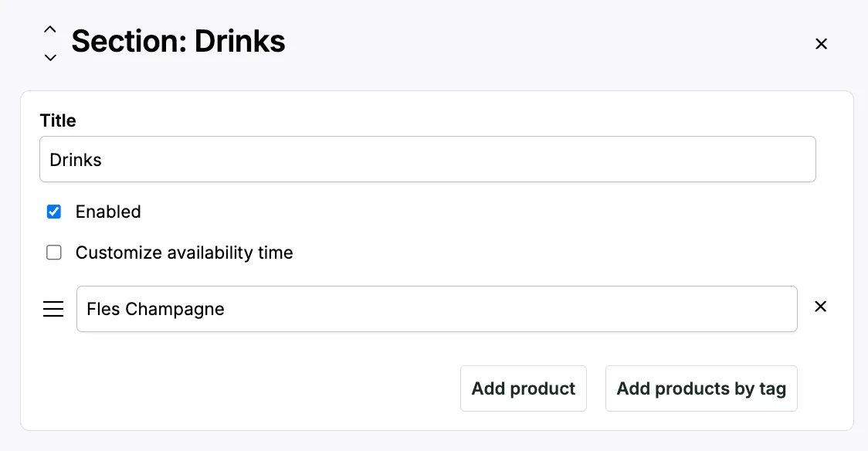Remove the Drinks section
This screenshot has width=868, height=451.
[821, 44]
